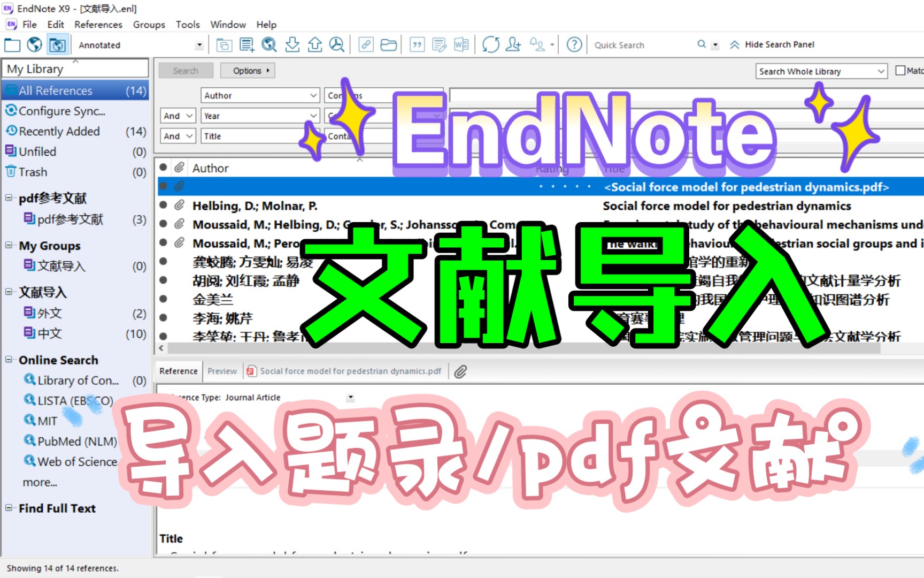Switch to the Preview tab
The height and width of the screenshot is (578, 924).
(222, 371)
